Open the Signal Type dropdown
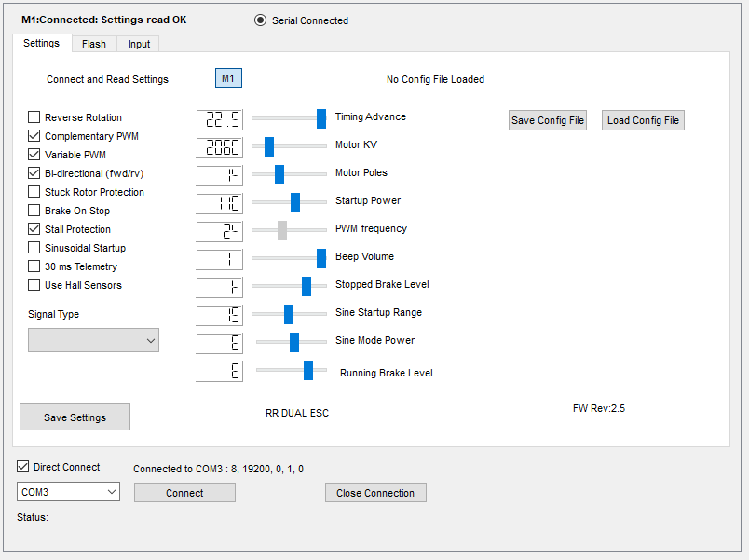 pos(93,341)
